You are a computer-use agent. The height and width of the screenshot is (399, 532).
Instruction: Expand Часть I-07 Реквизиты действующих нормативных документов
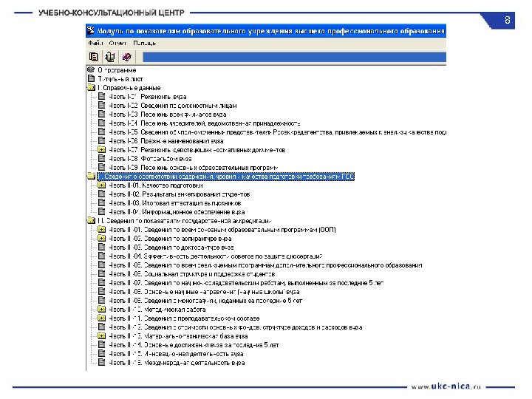101,149
